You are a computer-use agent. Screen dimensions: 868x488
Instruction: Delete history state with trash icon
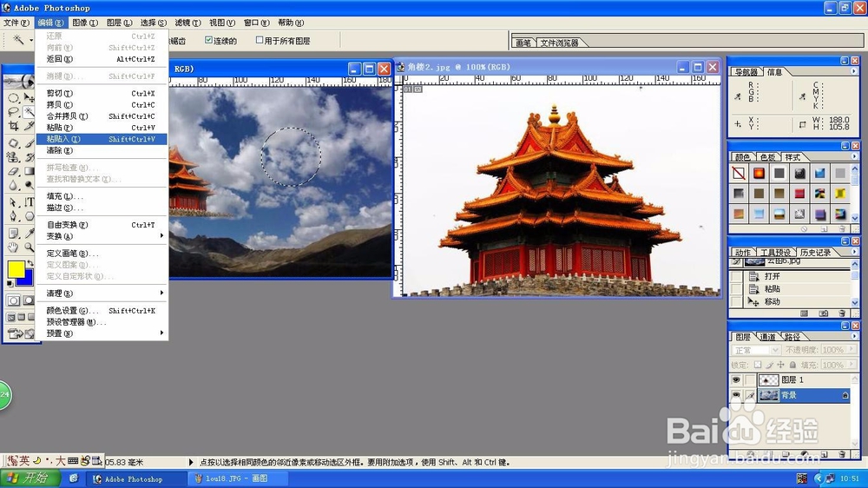pos(843,313)
